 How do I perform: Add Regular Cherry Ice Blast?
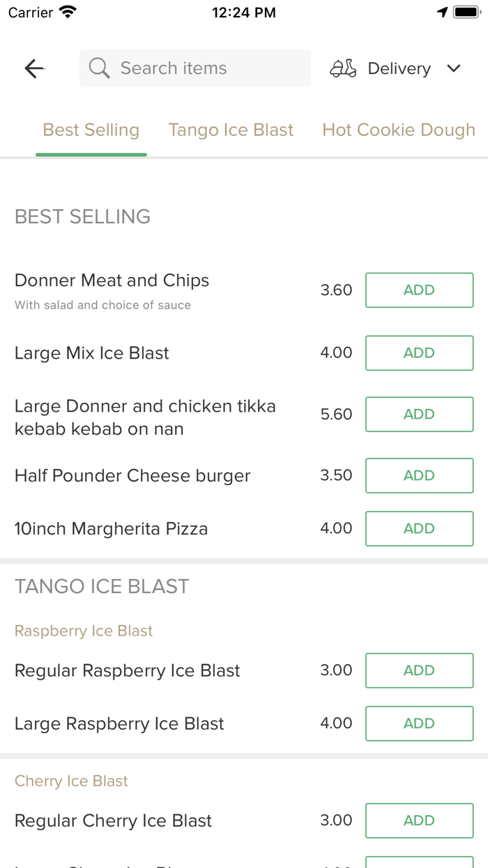click(419, 821)
